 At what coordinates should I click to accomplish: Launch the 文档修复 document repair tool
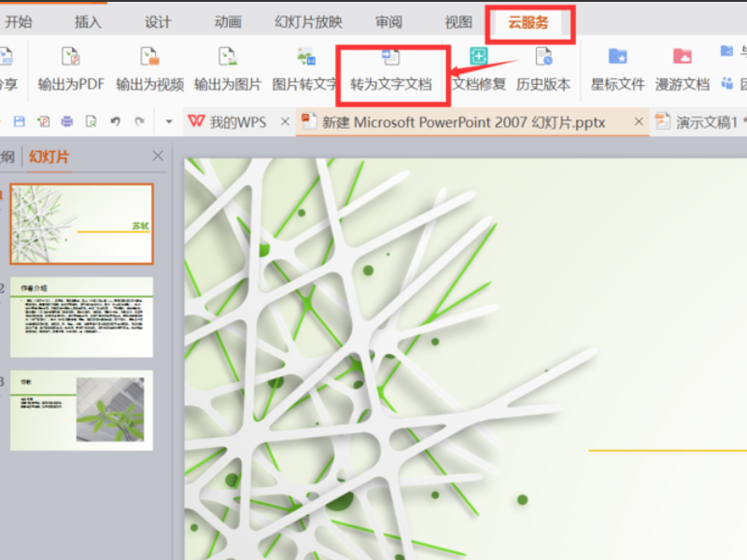[479, 69]
